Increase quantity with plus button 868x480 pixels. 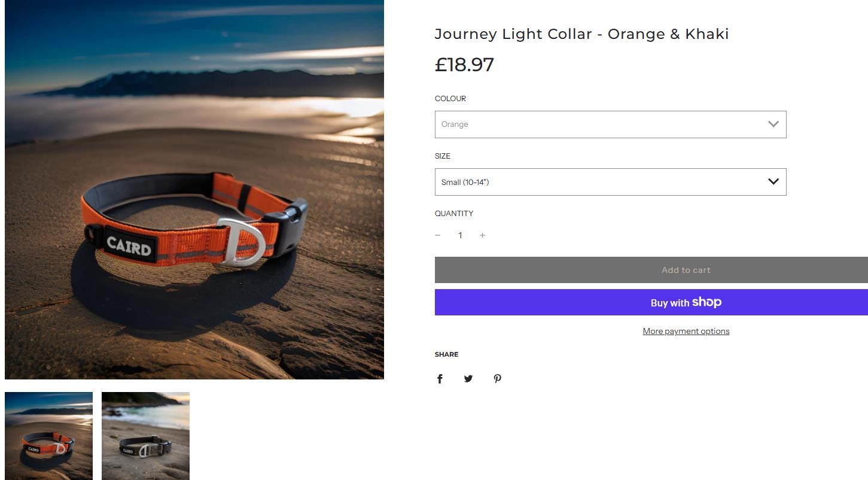[x=483, y=235]
